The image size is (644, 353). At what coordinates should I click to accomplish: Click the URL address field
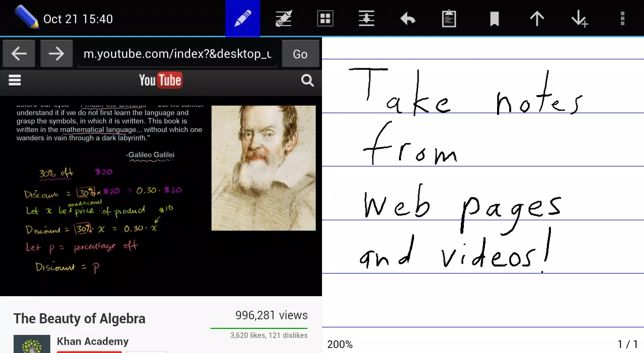[x=177, y=54]
